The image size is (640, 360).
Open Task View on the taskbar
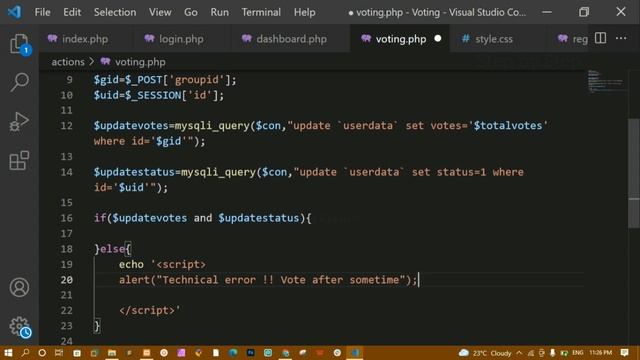59,353
